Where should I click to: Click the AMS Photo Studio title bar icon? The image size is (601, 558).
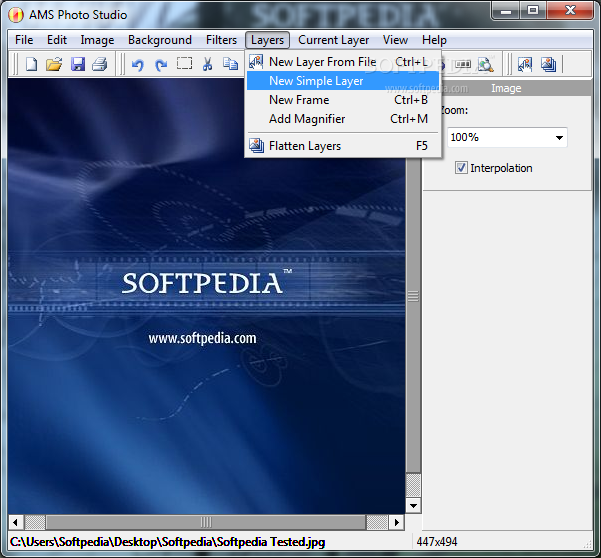click(x=16, y=15)
